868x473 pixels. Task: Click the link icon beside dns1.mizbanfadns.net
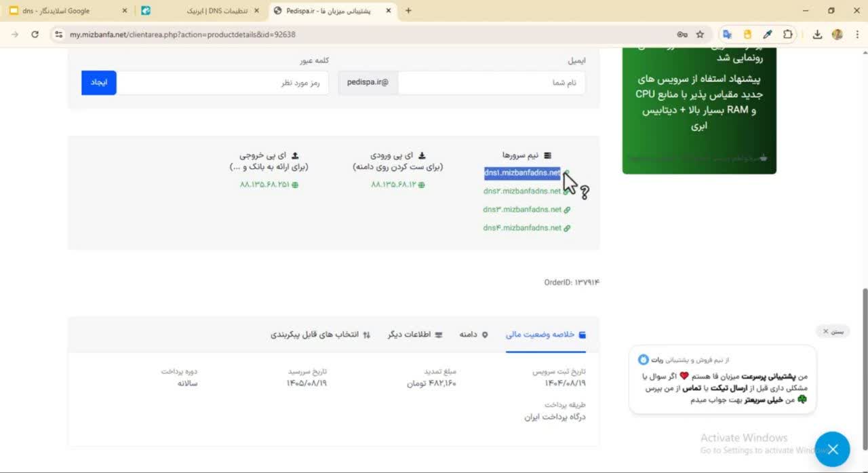[567, 172]
